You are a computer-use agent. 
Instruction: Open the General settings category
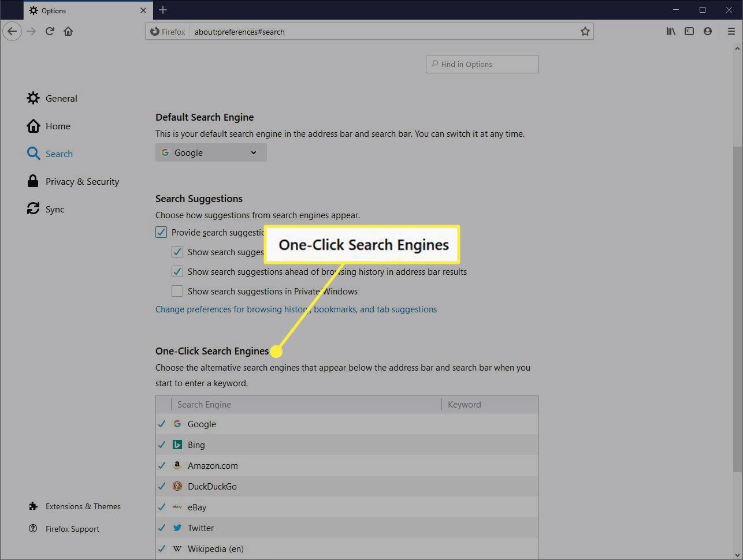52,98
